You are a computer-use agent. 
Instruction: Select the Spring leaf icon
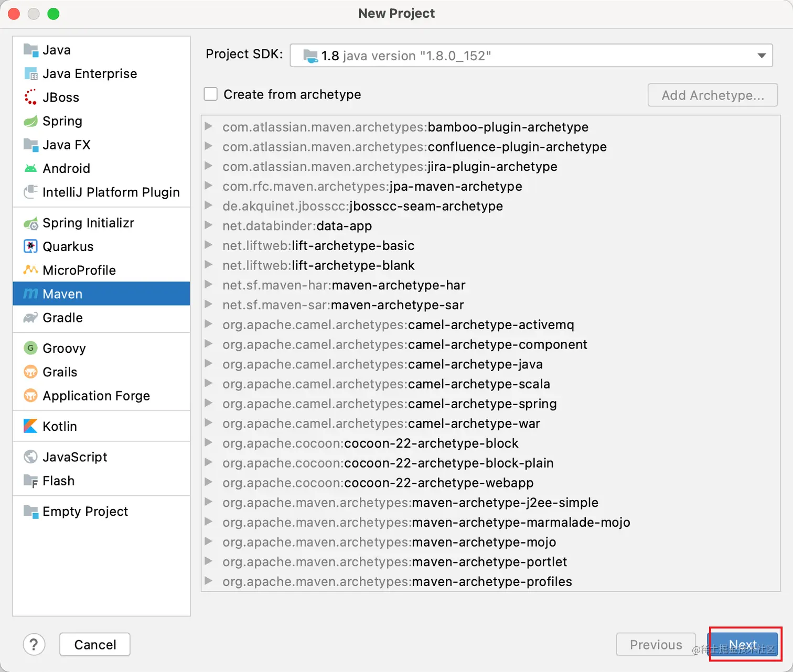[x=31, y=121]
